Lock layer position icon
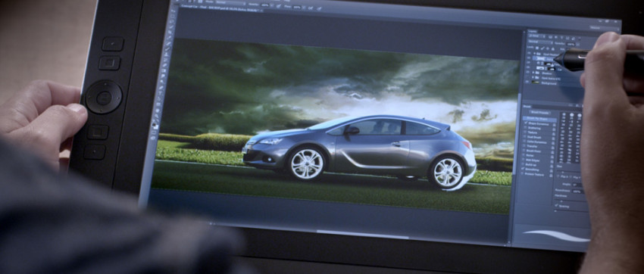 [548, 48]
